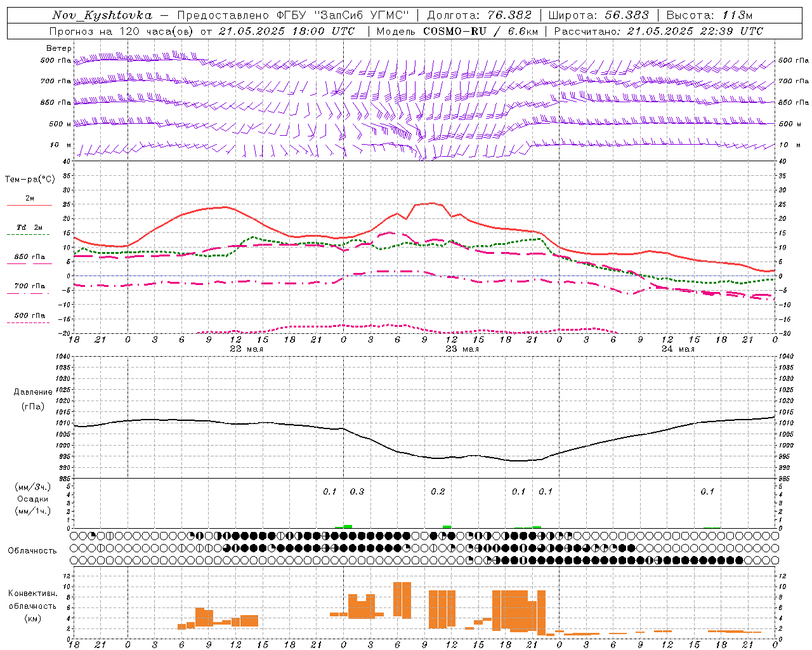Click the Ветер wind panel label
Screen dimensions: 812x650
tap(58, 48)
